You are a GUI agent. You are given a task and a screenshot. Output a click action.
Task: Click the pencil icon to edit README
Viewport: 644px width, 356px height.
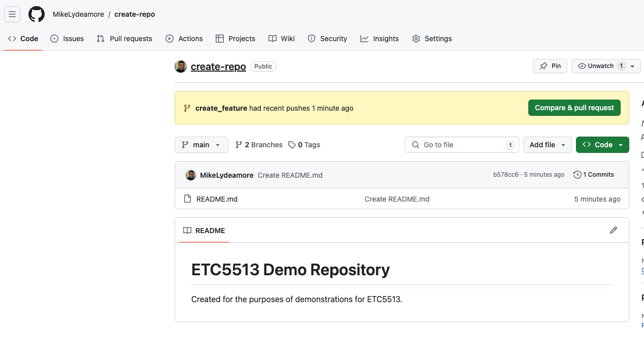(x=613, y=231)
